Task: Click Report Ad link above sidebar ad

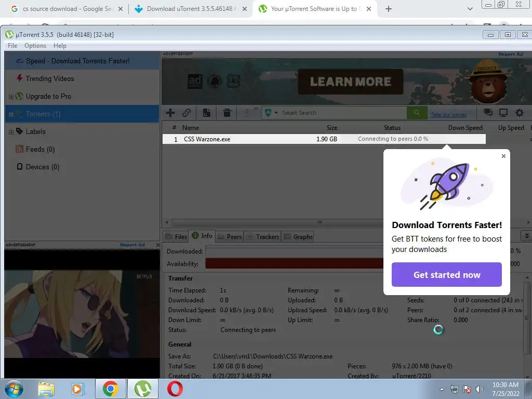Action: click(132, 245)
